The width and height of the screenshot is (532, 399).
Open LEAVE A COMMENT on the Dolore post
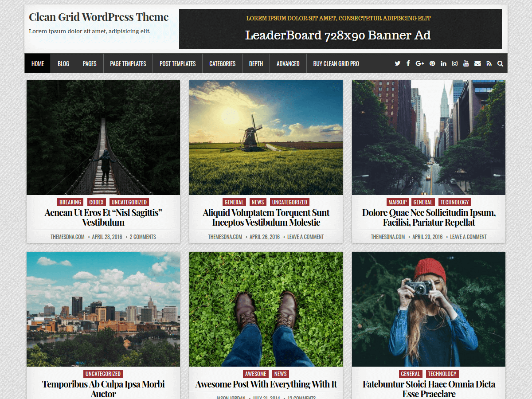tap(468, 237)
